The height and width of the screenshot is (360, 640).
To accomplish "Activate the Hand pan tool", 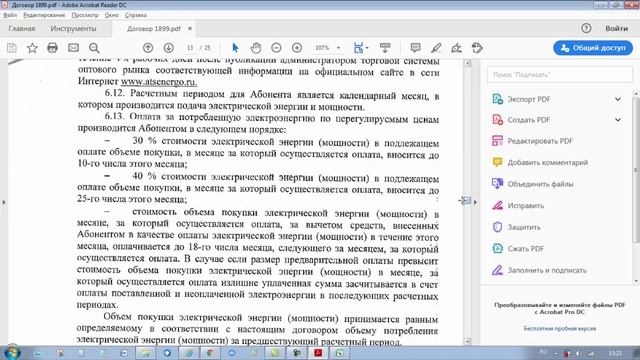I will (256, 48).
